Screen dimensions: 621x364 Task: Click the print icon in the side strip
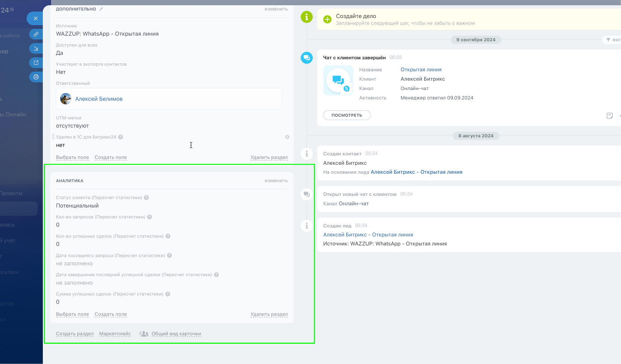tap(36, 77)
